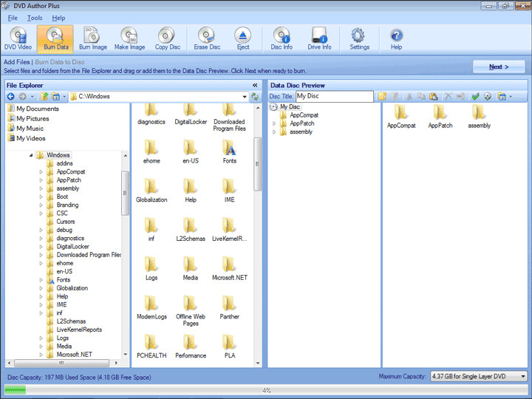Screen dimensions: 532x399
Task: Open the C:\Windows path dropdown
Action: tap(245, 97)
